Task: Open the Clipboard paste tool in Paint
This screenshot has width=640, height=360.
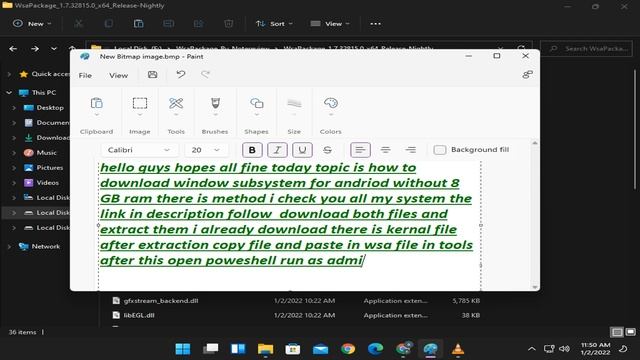Action: (x=96, y=103)
